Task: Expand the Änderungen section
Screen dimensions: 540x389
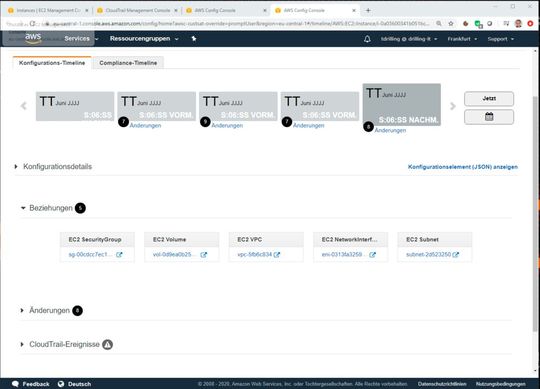Action: coord(45,311)
